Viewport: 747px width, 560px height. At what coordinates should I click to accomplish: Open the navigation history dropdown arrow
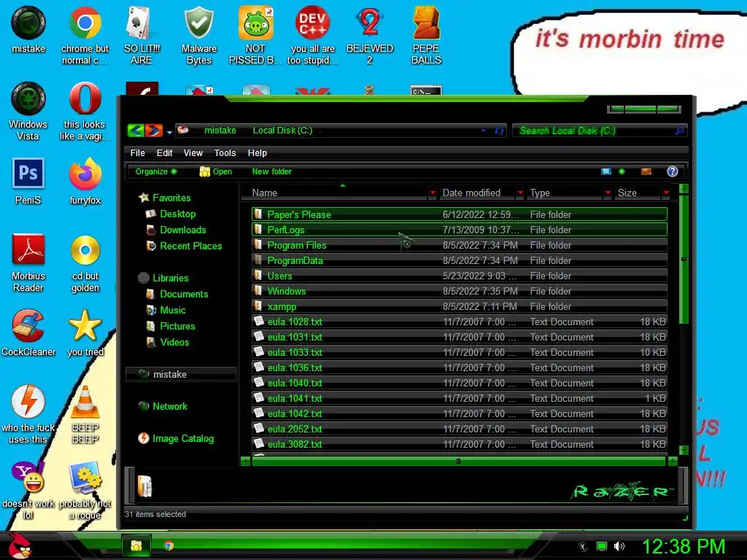tap(169, 133)
